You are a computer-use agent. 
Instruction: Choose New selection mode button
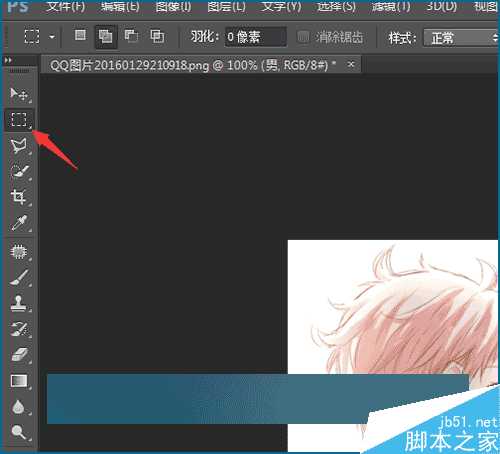(80, 35)
